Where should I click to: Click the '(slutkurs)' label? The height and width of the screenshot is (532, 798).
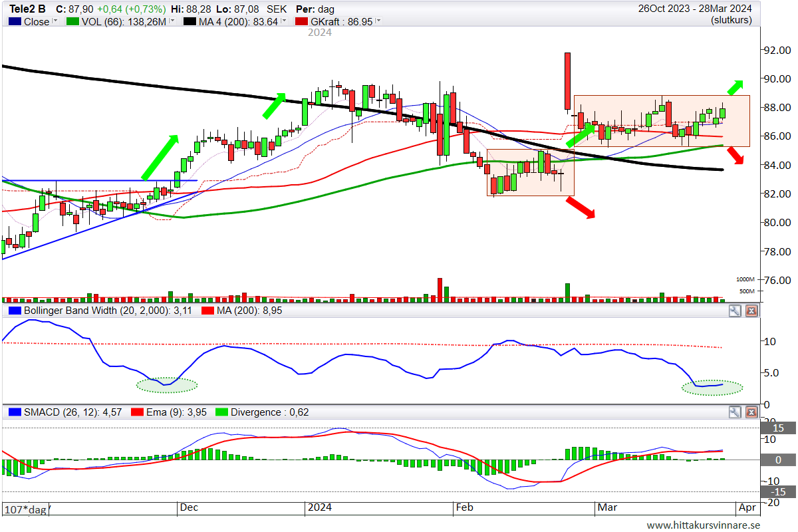point(731,20)
